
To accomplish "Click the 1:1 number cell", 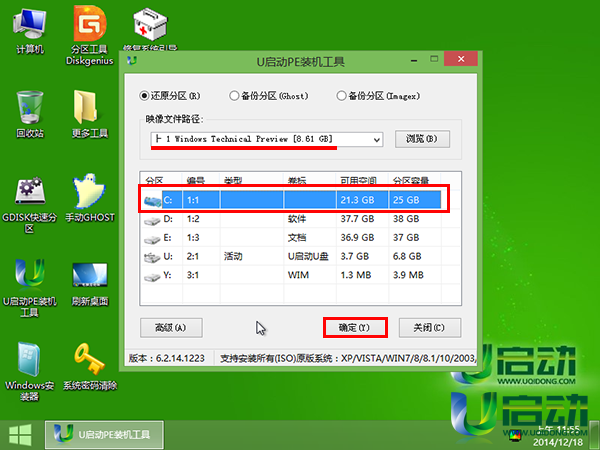I will [193, 200].
